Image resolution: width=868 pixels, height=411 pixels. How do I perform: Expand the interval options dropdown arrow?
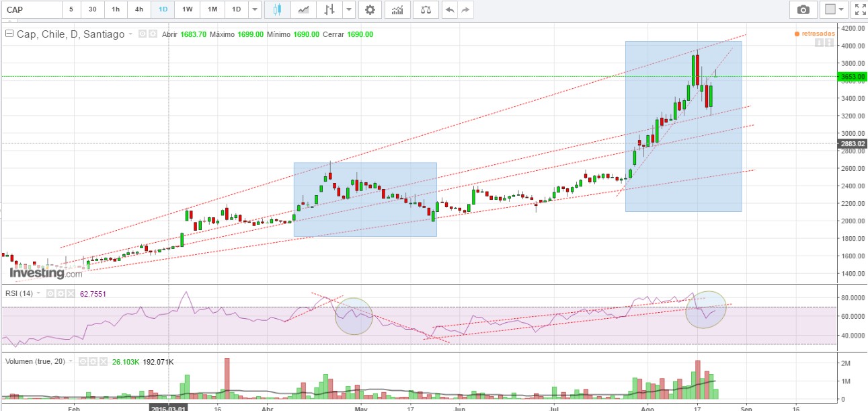click(x=254, y=9)
